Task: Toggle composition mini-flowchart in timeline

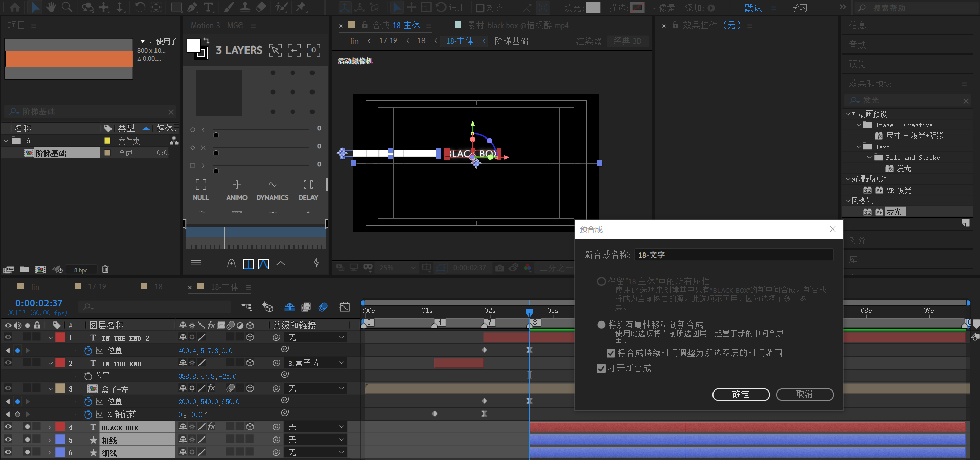Action: (247, 307)
